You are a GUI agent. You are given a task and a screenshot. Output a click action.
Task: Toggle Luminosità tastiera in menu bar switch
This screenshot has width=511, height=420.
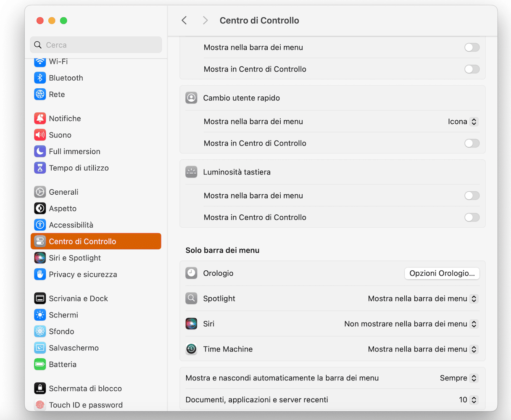[471, 195]
